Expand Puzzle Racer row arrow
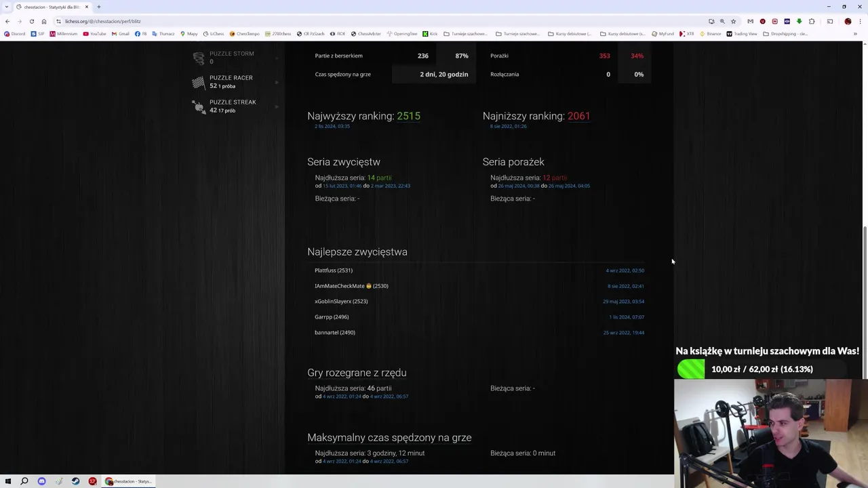The image size is (868, 488). (x=277, y=82)
